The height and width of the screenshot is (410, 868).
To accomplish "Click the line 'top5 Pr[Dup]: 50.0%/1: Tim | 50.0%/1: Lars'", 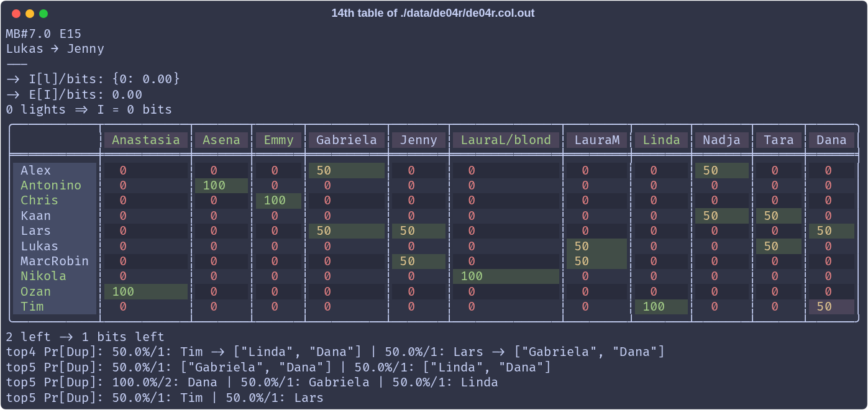I will coord(165,398).
